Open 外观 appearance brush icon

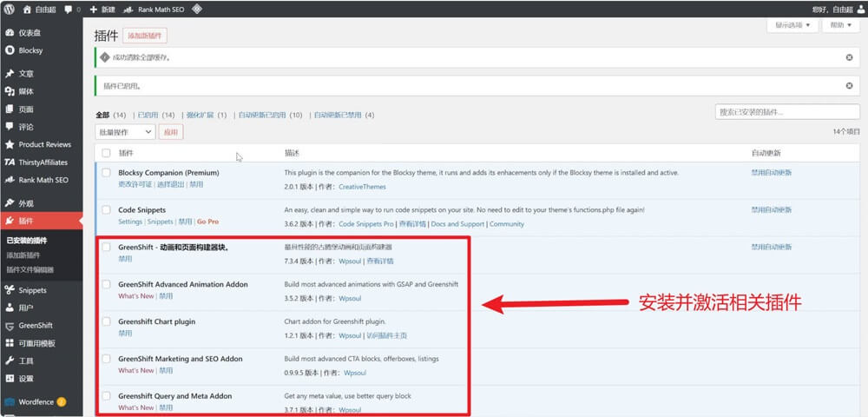tap(10, 203)
